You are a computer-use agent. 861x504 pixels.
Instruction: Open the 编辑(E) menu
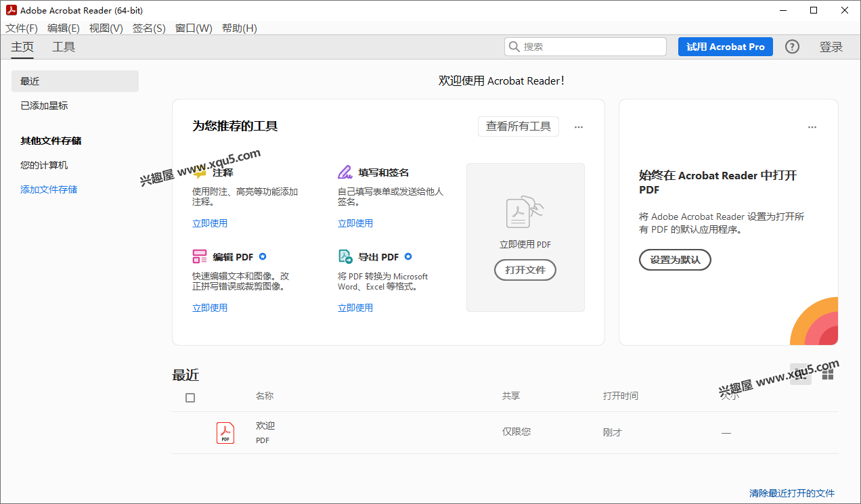click(x=64, y=28)
